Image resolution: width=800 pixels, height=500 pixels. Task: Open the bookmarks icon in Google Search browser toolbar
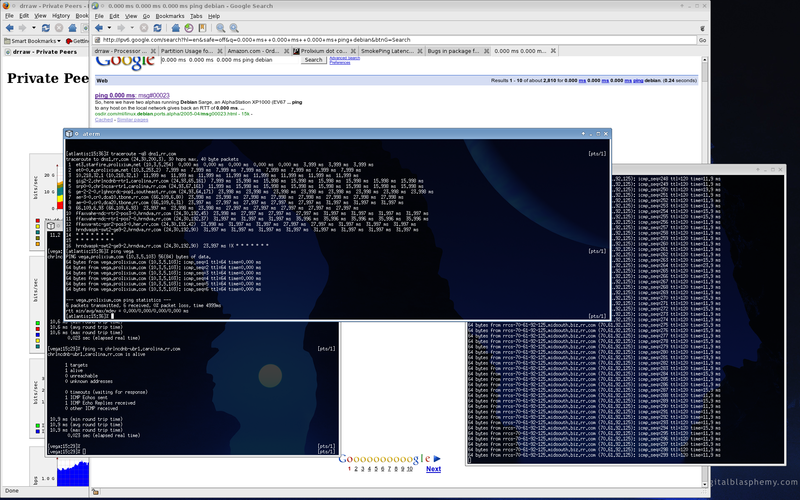[x=202, y=28]
